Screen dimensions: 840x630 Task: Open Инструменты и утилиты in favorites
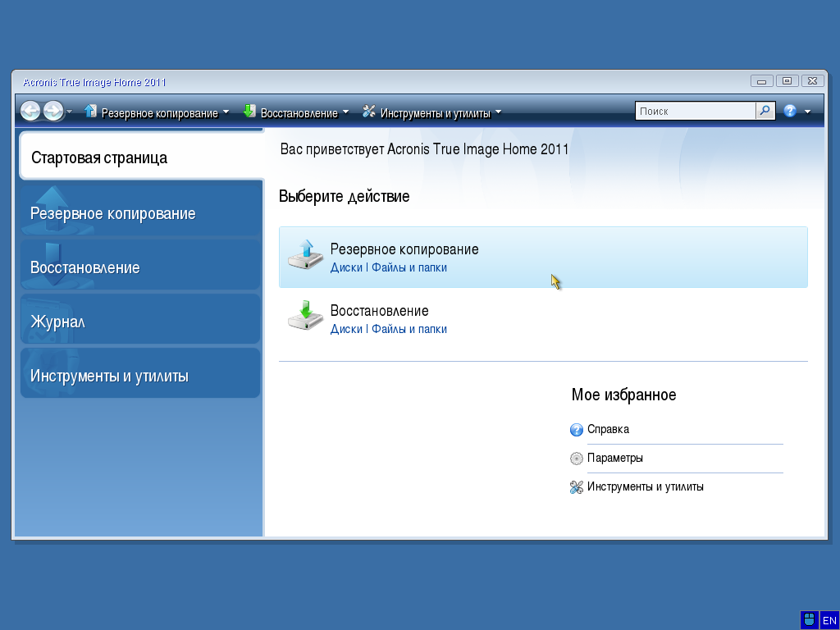(x=645, y=487)
